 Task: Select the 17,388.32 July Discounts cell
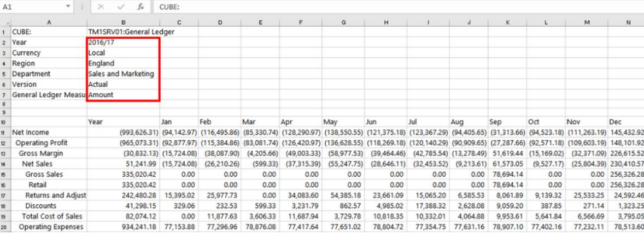[x=429, y=206]
